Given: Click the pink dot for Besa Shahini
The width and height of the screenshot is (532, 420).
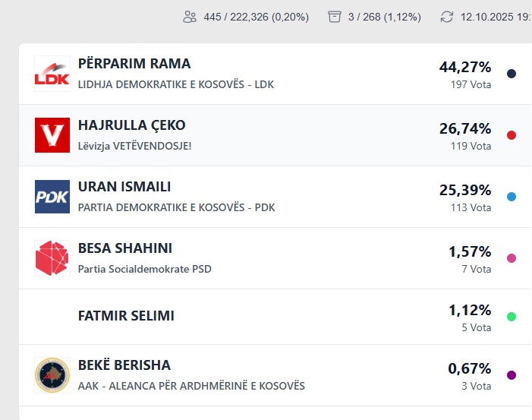Looking at the screenshot, I should 512,258.
